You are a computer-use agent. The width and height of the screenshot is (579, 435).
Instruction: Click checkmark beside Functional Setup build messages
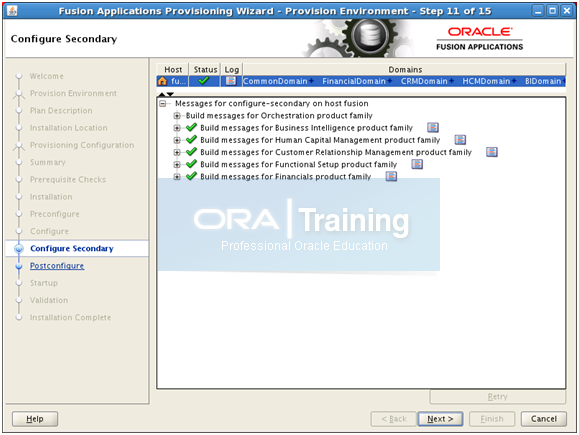(191, 164)
